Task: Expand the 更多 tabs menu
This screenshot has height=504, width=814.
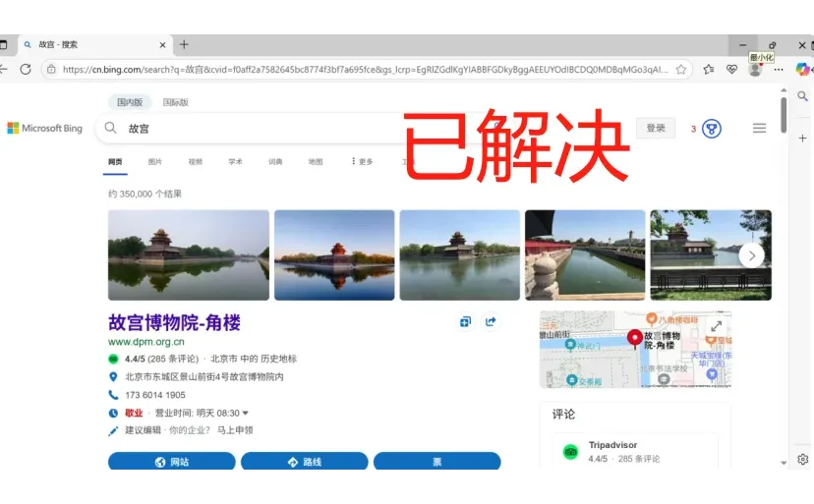Action: (362, 162)
